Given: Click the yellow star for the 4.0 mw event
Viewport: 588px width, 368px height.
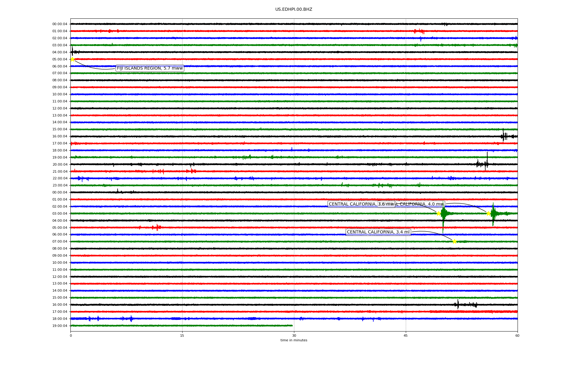Looking at the screenshot, I should pyautogui.click(x=488, y=213).
